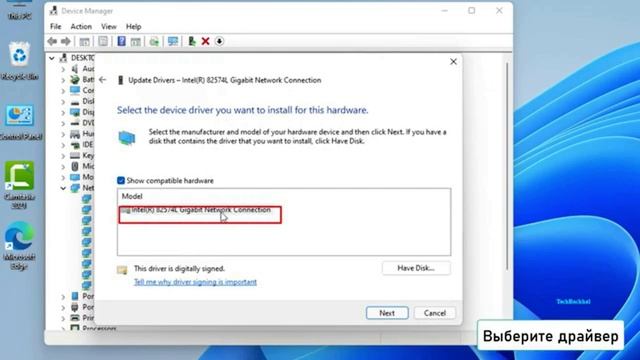This screenshot has height=360, width=640.
Task: Open the Camtasia desktop shortcut
Action: (x=19, y=184)
